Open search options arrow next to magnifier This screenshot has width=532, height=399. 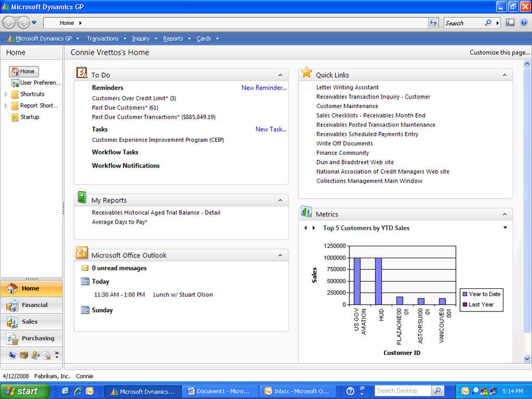[x=498, y=23]
